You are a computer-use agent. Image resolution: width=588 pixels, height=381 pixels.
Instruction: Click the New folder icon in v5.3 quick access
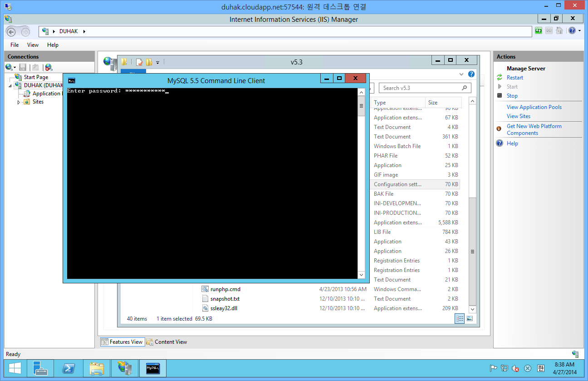click(149, 62)
